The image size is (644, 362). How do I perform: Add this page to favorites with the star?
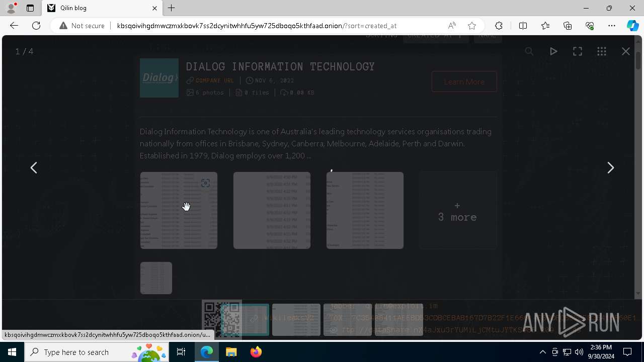pyautogui.click(x=472, y=26)
